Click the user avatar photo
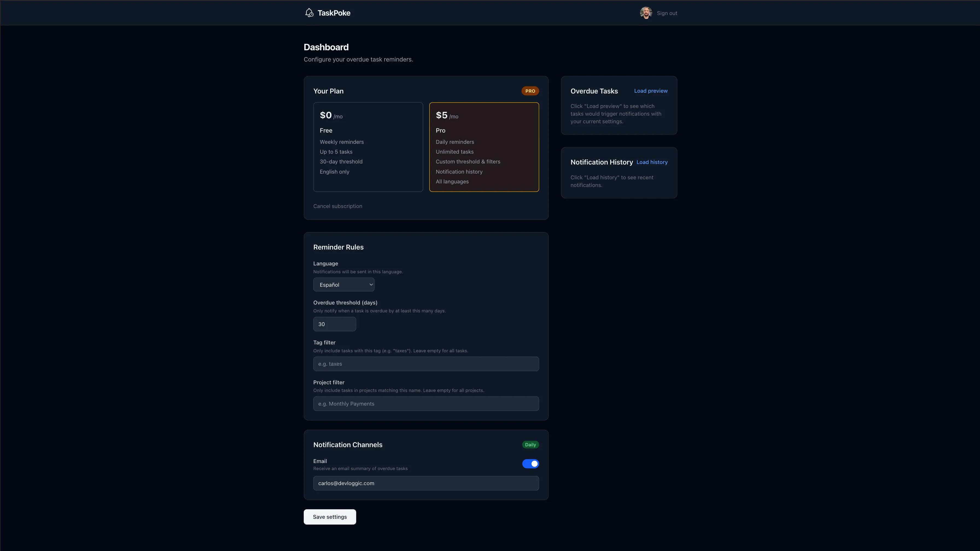980x551 pixels. [646, 13]
